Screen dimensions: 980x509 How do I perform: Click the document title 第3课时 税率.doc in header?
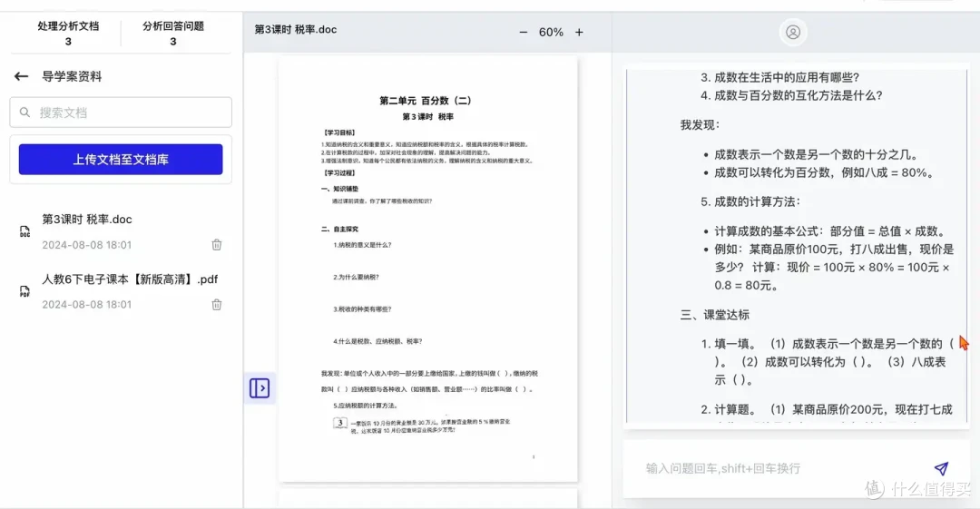(296, 29)
